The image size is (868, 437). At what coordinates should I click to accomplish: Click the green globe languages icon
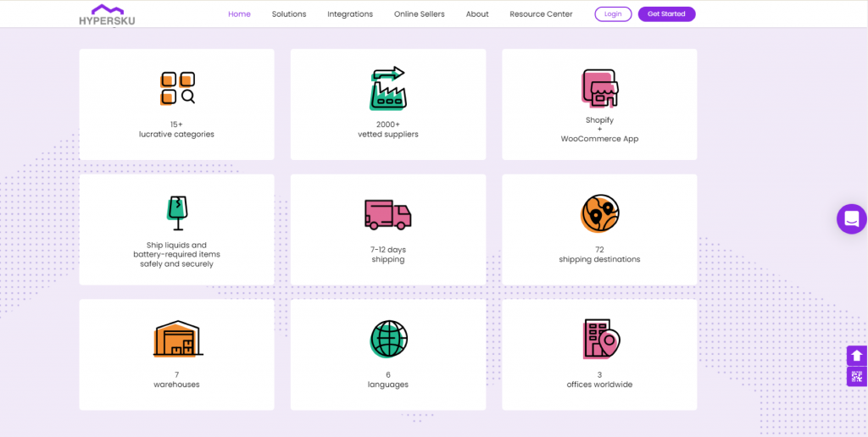click(x=388, y=339)
